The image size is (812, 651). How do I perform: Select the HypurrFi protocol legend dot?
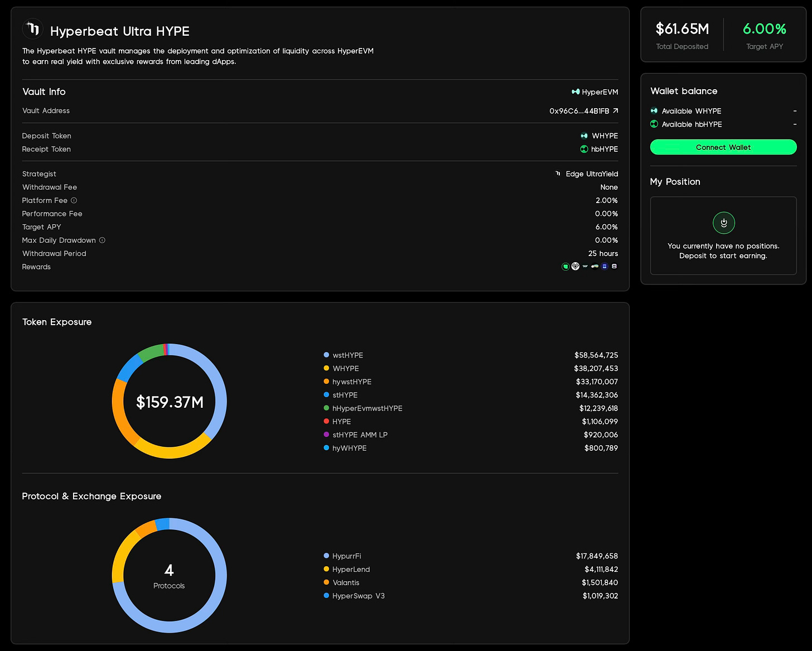click(326, 556)
